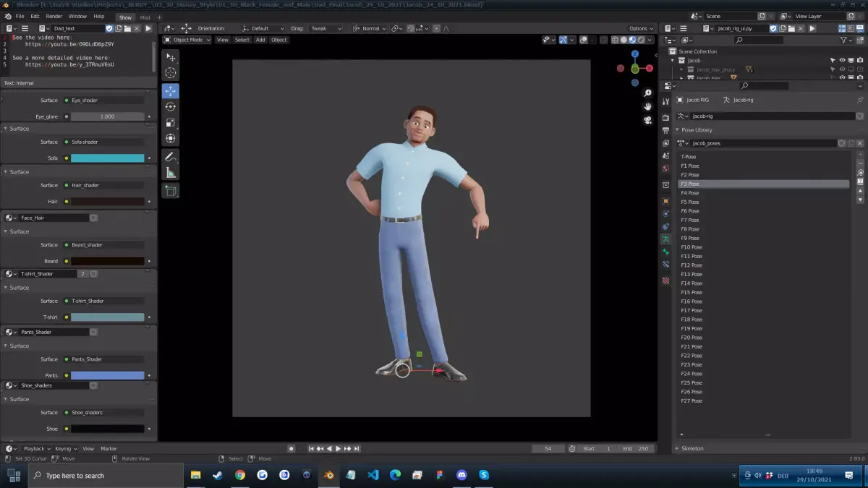Select the Add Cube tool

tap(171, 191)
